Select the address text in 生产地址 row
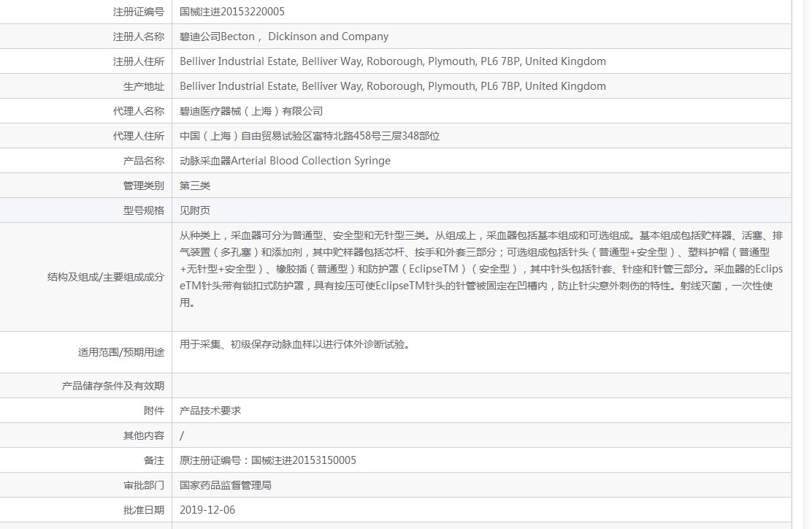812x529 pixels. pos(393,86)
